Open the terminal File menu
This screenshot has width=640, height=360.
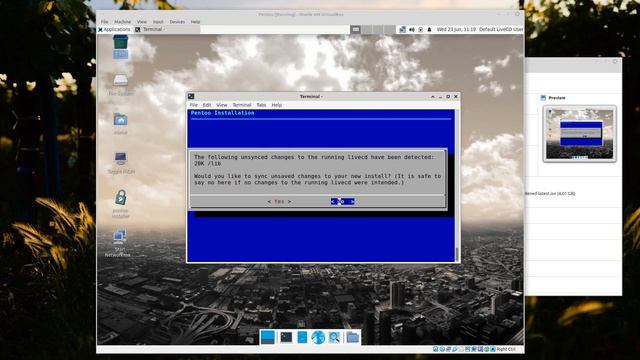pos(193,105)
